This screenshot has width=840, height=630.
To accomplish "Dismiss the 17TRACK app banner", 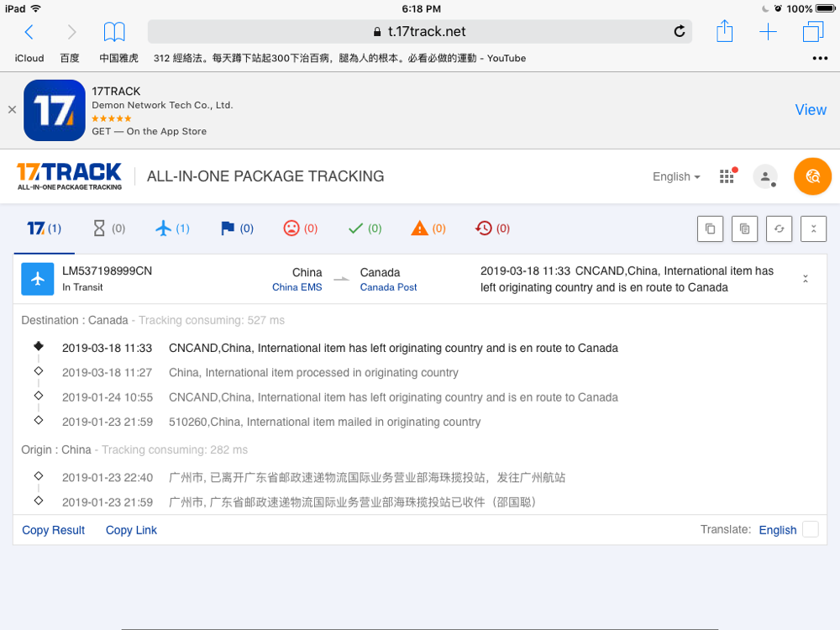I will coord(12,110).
